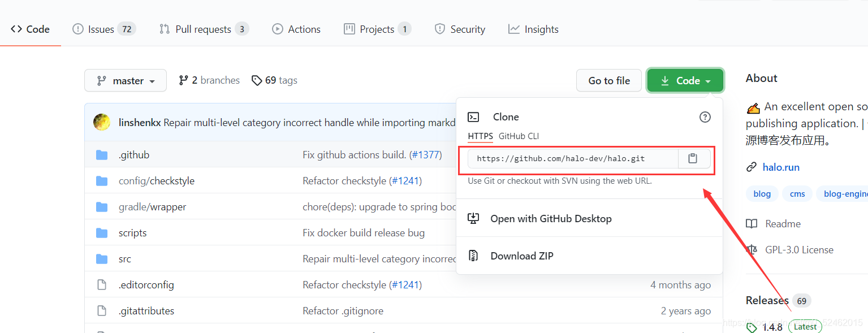Open the 1.4.8 latest release
The image size is (868, 333).
click(772, 327)
